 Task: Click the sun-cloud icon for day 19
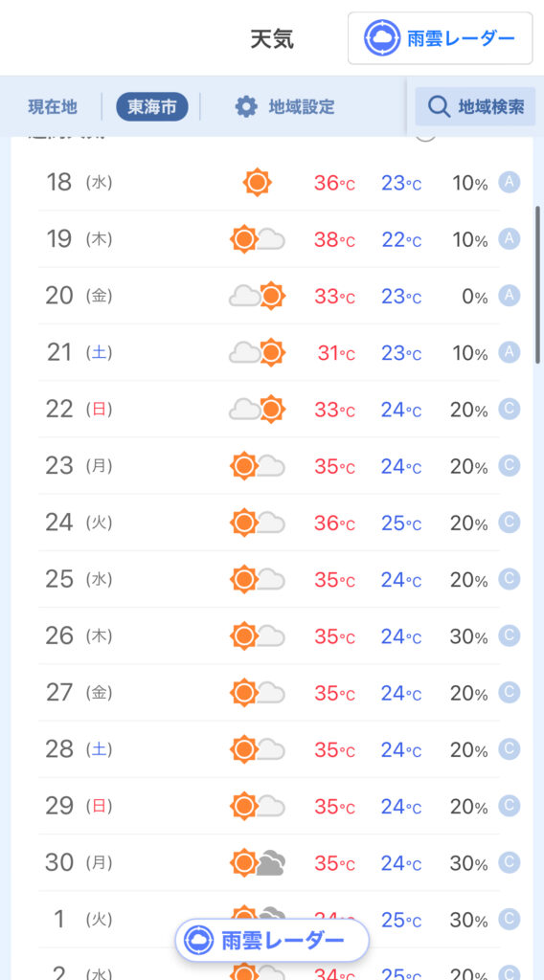click(258, 239)
